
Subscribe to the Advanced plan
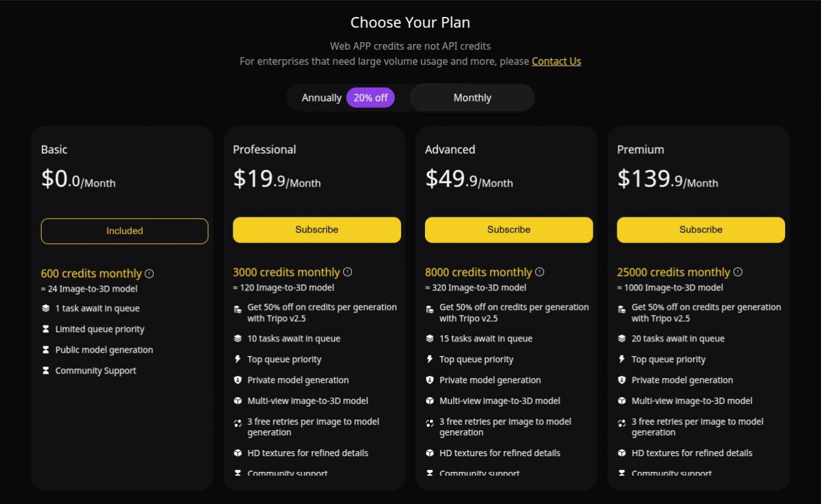(x=509, y=230)
